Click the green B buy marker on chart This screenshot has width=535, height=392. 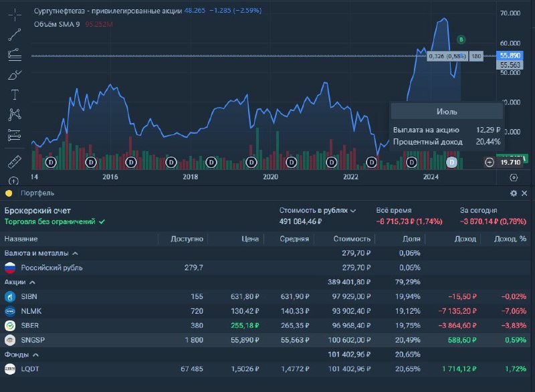click(x=461, y=39)
